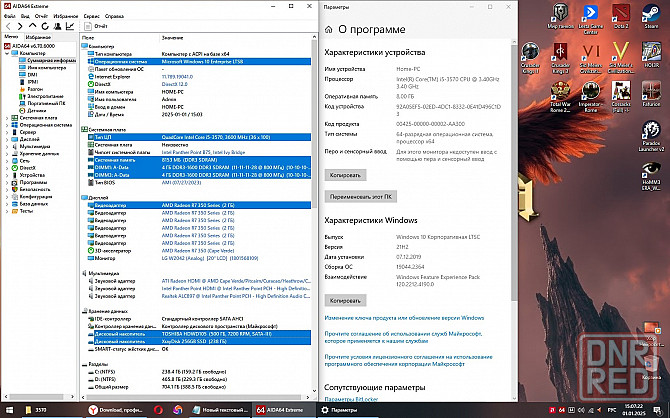Viewport: 670px width, 418px height.
Task: Expand the Системная плата tree node
Action: 7,118
